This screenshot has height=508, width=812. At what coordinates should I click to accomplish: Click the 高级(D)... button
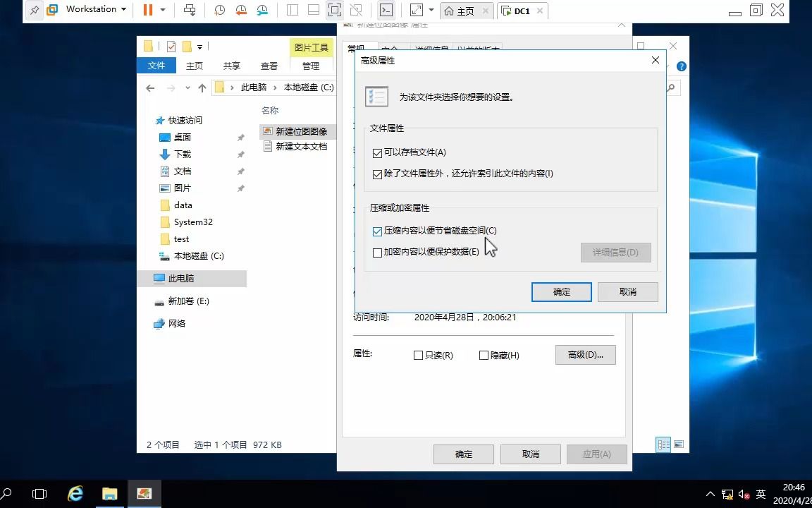pos(586,355)
